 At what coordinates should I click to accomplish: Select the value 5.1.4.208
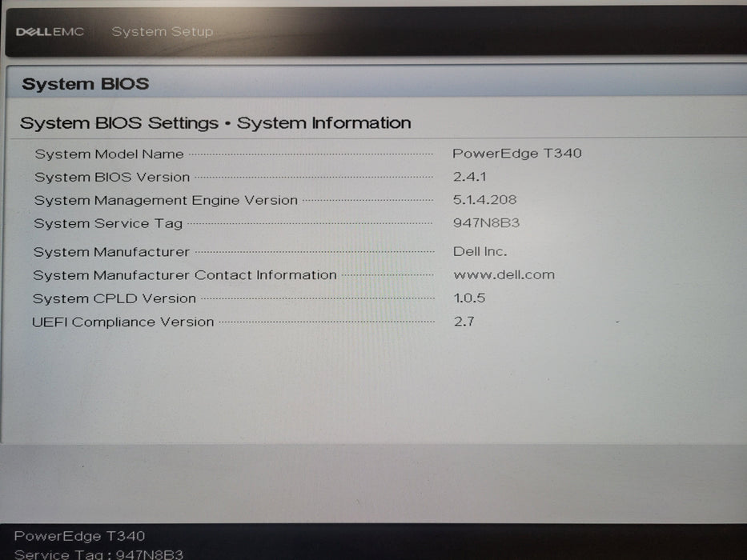[484, 199]
